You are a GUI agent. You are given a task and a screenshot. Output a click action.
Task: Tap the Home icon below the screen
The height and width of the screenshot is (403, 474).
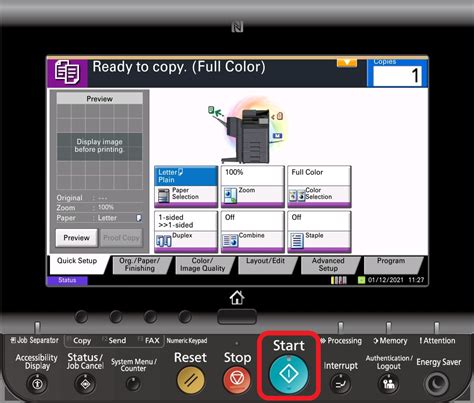coord(237,297)
